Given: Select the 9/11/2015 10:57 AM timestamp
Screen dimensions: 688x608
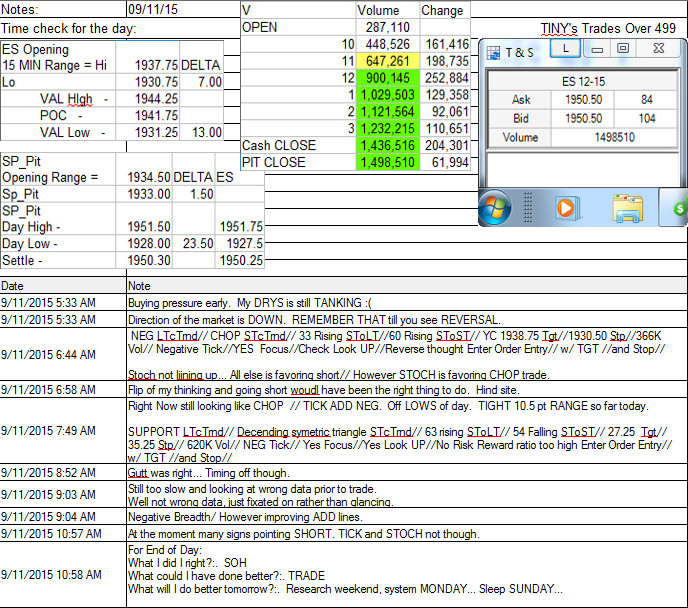Looking at the screenshot, I should (63, 533).
